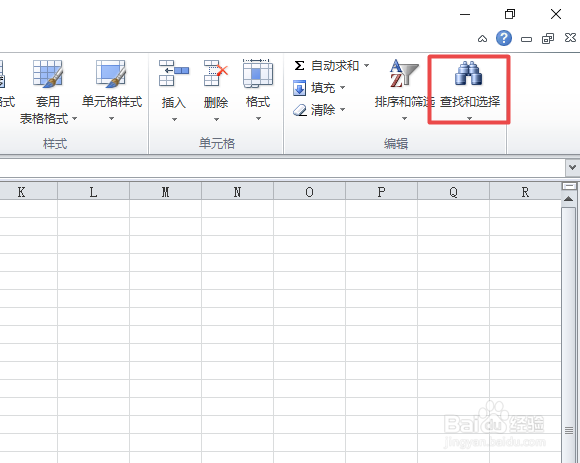Click the Format cells (格式) icon
This screenshot has width=580, height=463.
[258, 74]
